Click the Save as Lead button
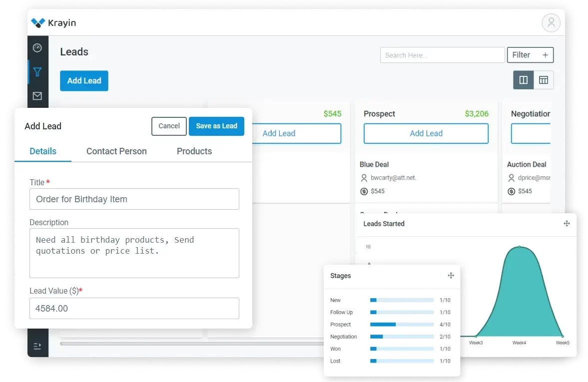Screen dimensions: 588x382 click(x=216, y=126)
